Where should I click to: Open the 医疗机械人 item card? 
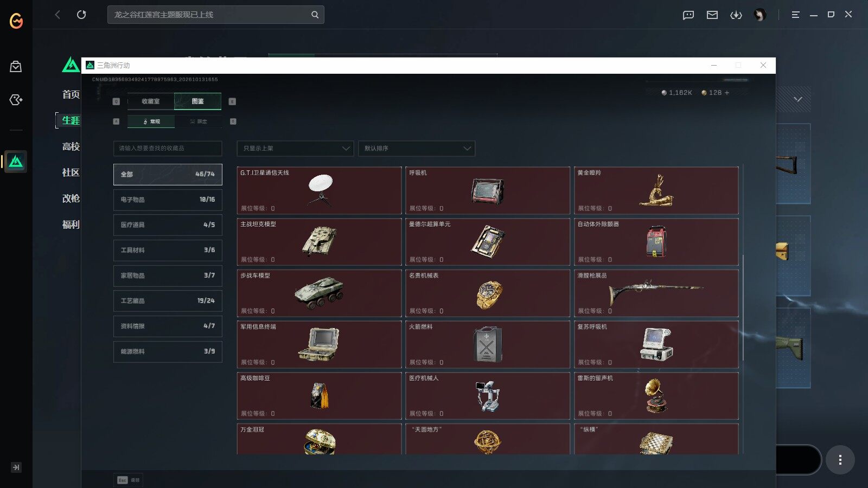488,396
